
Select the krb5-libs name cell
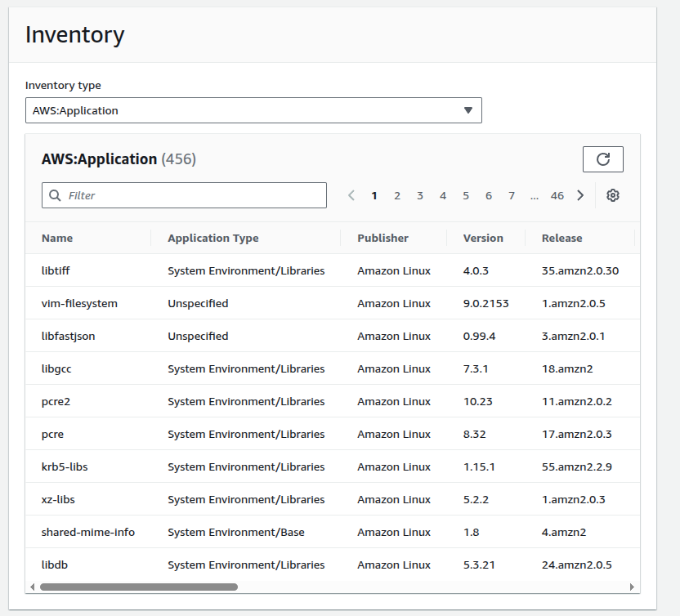pyautogui.click(x=65, y=466)
